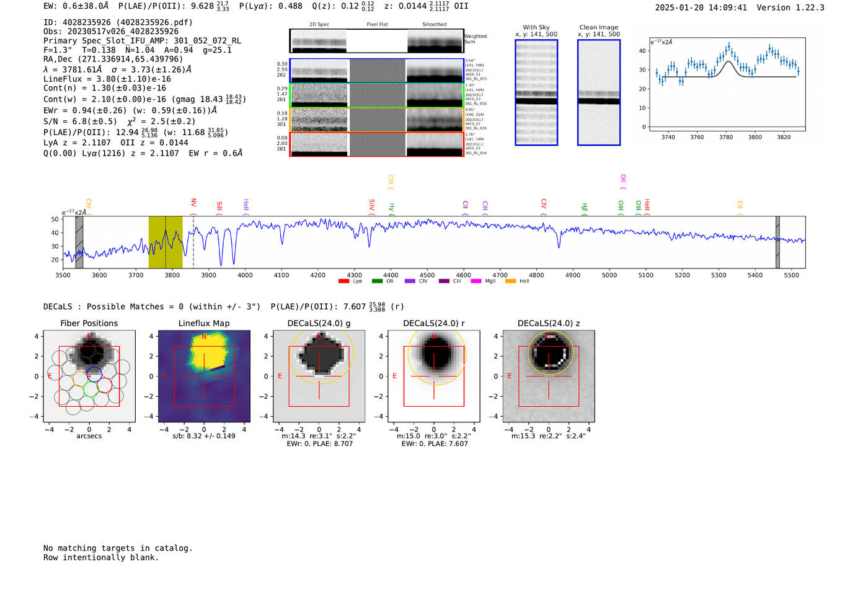Click the timestamp '2025-01-20 14:09:41'
This screenshot has height=591, width=868.
point(701,8)
